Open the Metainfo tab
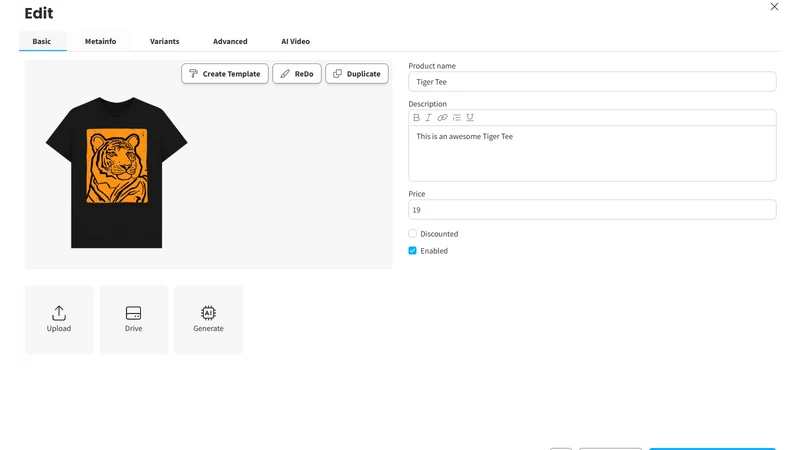 coord(101,41)
